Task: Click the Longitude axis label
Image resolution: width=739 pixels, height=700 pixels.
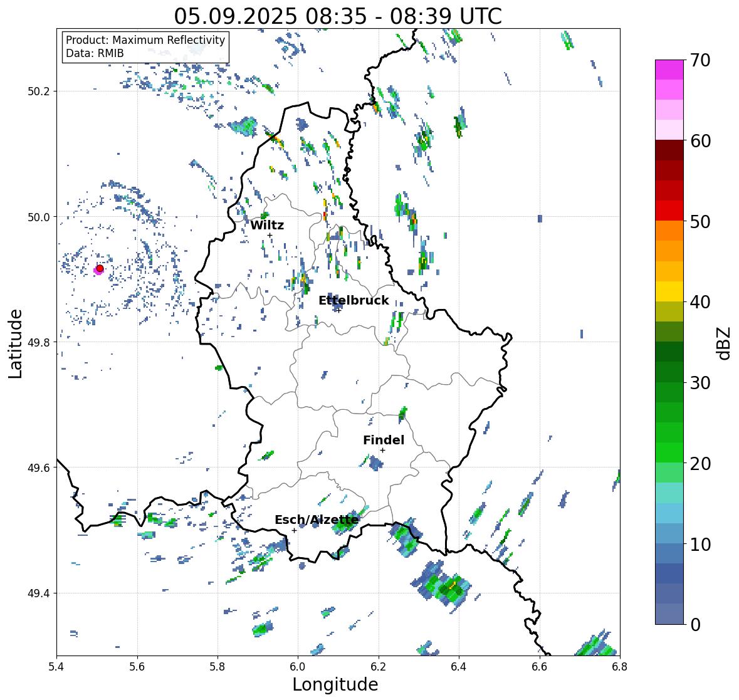Action: click(335, 684)
